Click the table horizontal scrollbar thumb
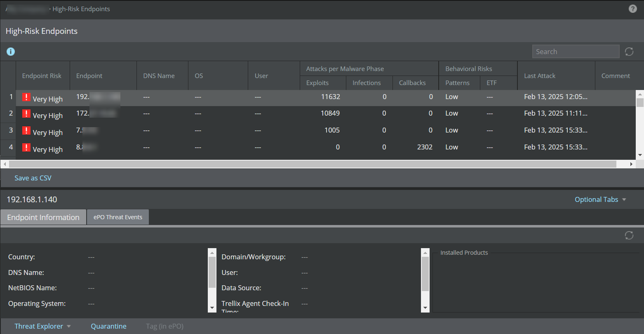 (313, 164)
